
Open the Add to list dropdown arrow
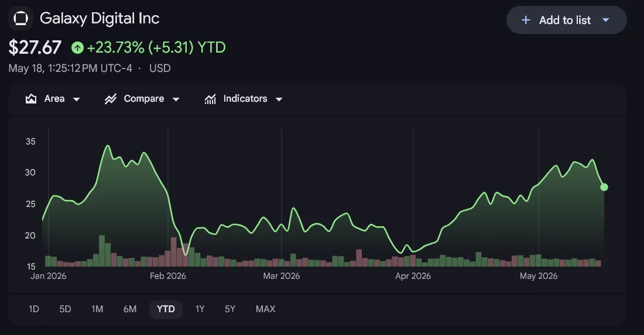pyautogui.click(x=606, y=20)
